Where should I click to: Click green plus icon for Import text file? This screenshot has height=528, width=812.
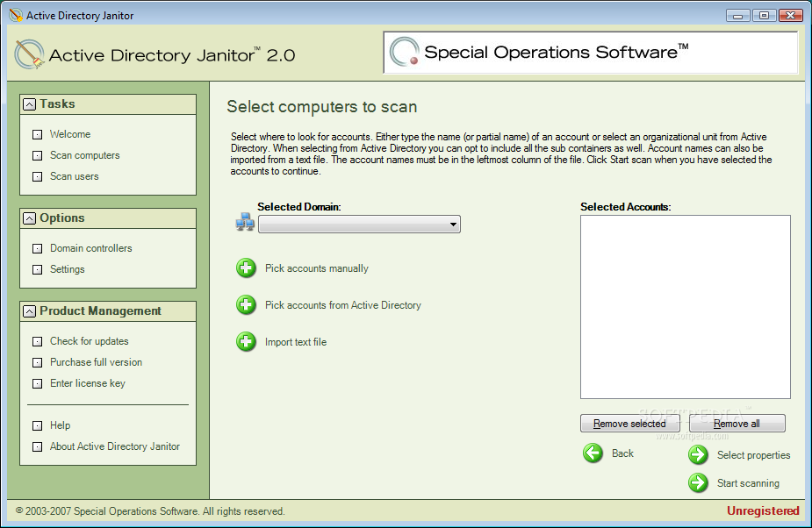coord(246,342)
